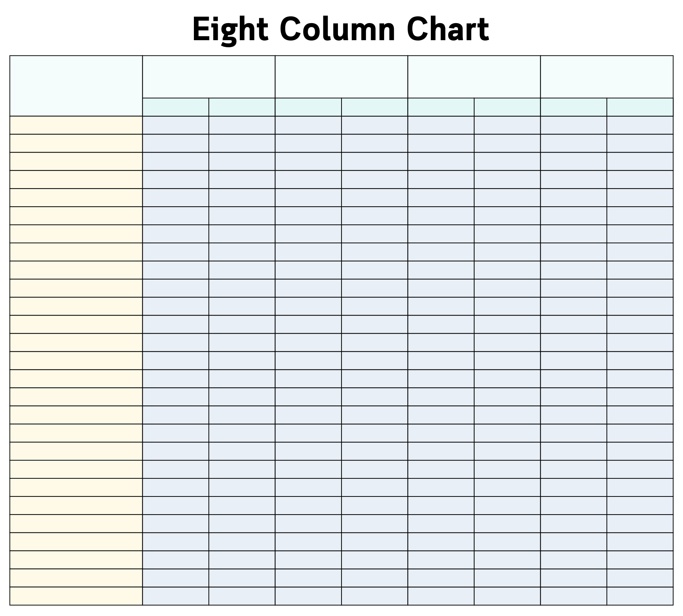The image size is (683, 616).
Task: Select second-row blue cell in eighth data column
Action: [640, 143]
